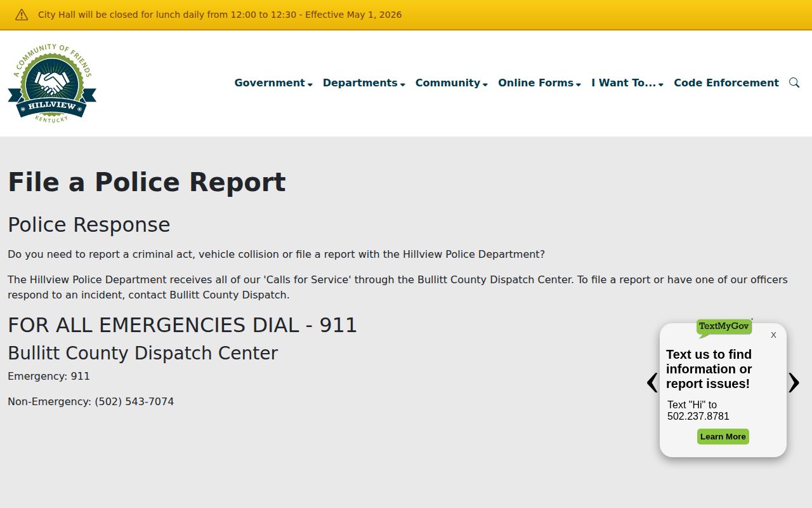812x508 pixels.
Task: Advance to next TextMyGov slide arrow
Action: tap(794, 382)
